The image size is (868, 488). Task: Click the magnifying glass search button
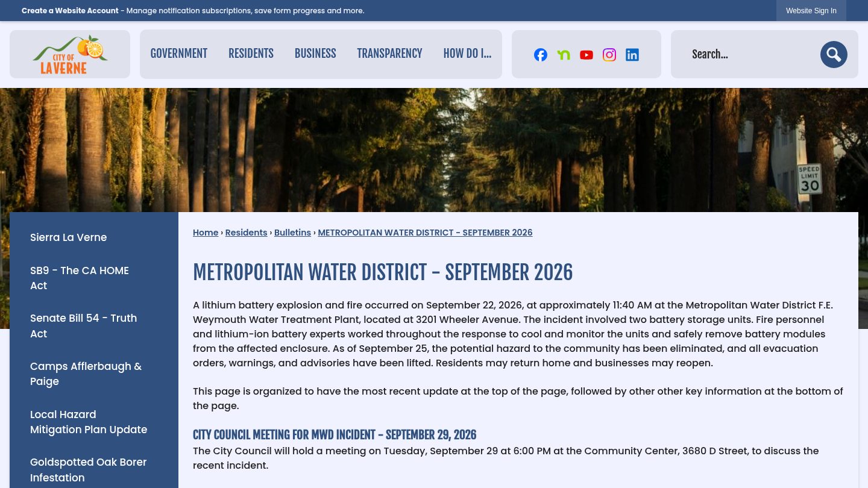click(834, 54)
